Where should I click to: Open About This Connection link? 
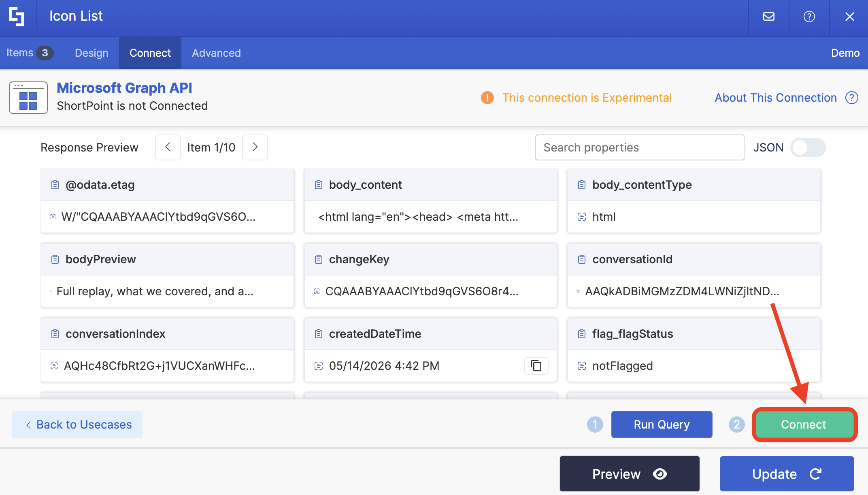775,98
